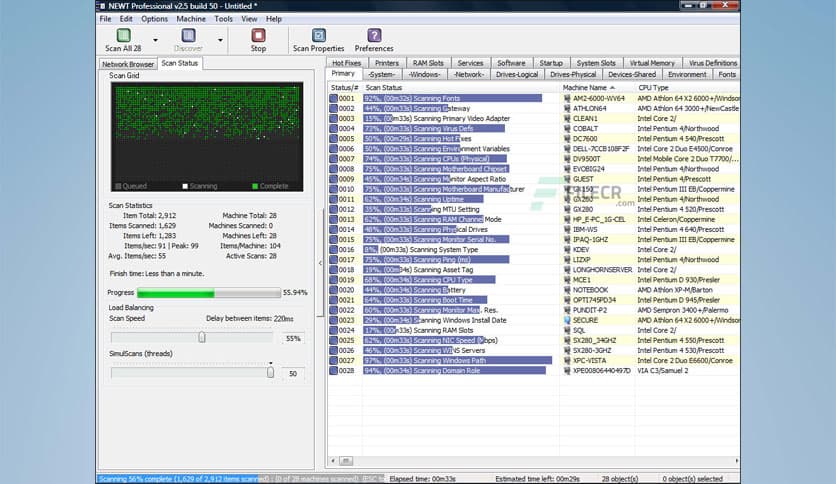Viewport: 836px width, 484px height.
Task: Collapse the left panel with the splitter arrow
Action: point(320,263)
